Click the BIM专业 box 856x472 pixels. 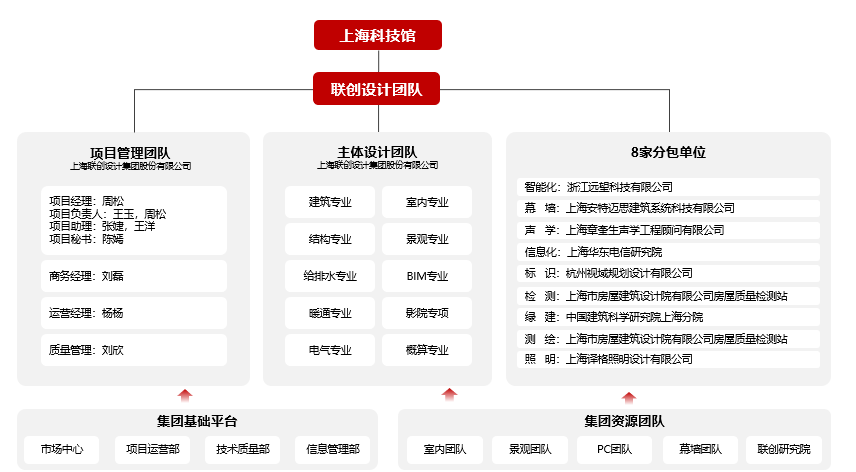[427, 276]
